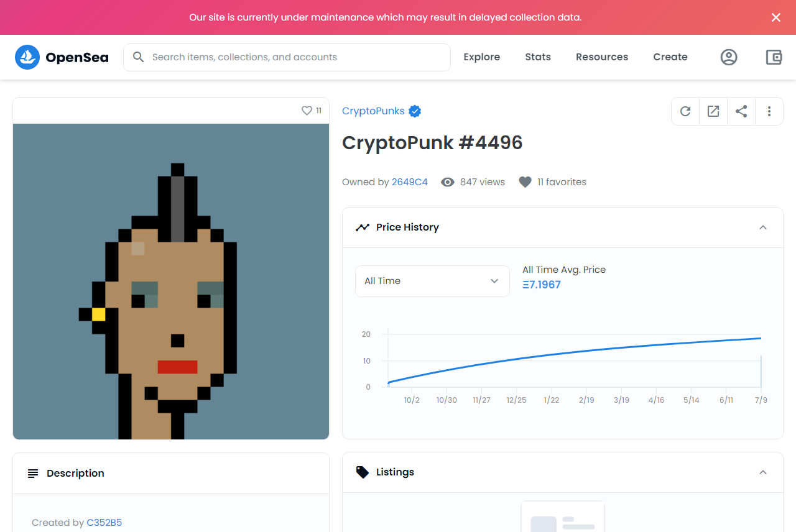The width and height of the screenshot is (796, 532).
Task: Click the eye views icon
Action: [x=448, y=182]
